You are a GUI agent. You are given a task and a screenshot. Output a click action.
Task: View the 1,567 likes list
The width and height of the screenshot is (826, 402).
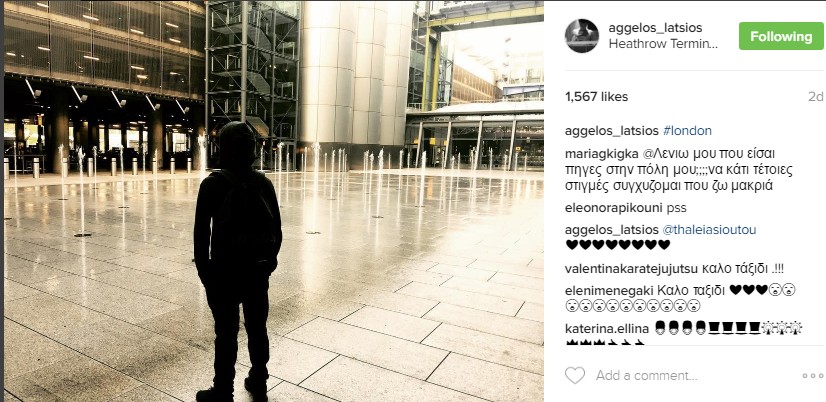click(x=596, y=97)
